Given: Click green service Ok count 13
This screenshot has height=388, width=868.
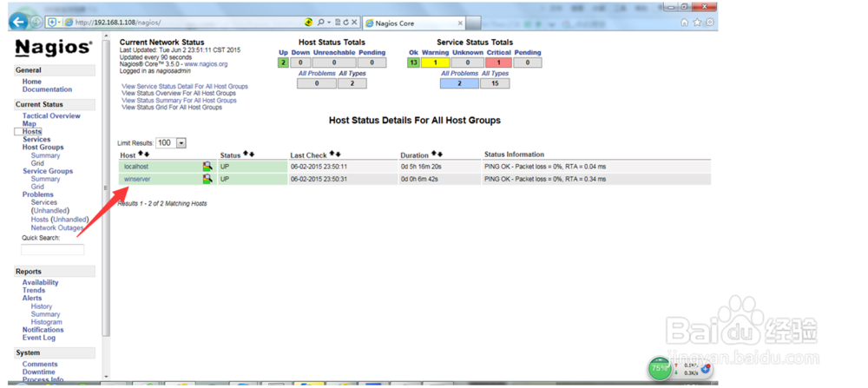Looking at the screenshot, I should point(413,62).
